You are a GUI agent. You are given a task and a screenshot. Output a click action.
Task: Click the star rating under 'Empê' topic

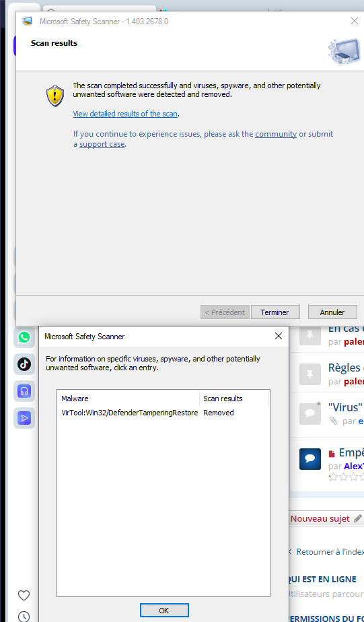click(x=346, y=477)
